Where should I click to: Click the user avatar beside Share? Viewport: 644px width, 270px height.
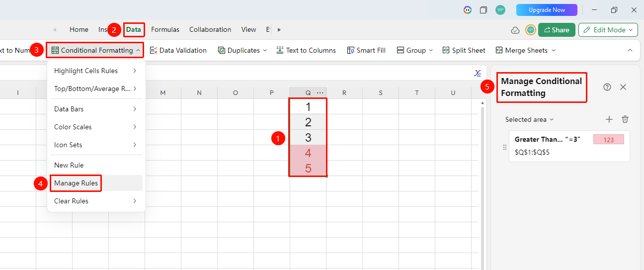pos(530,30)
